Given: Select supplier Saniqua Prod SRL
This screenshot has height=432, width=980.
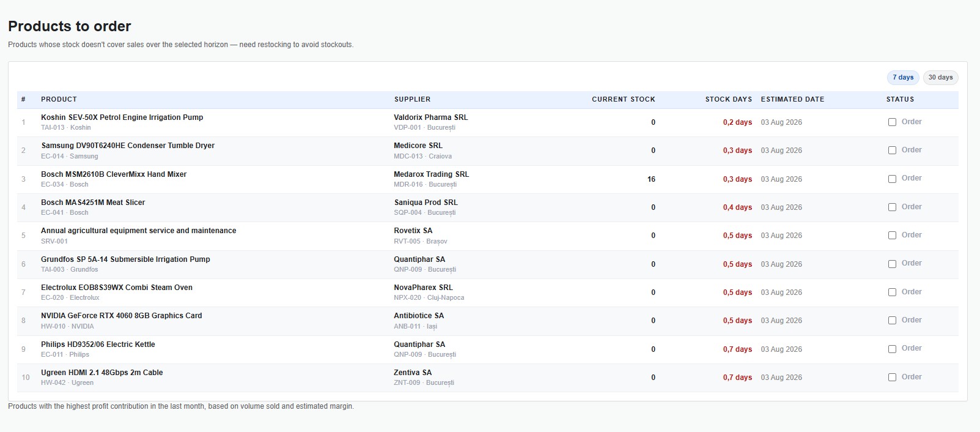Looking at the screenshot, I should [x=426, y=203].
